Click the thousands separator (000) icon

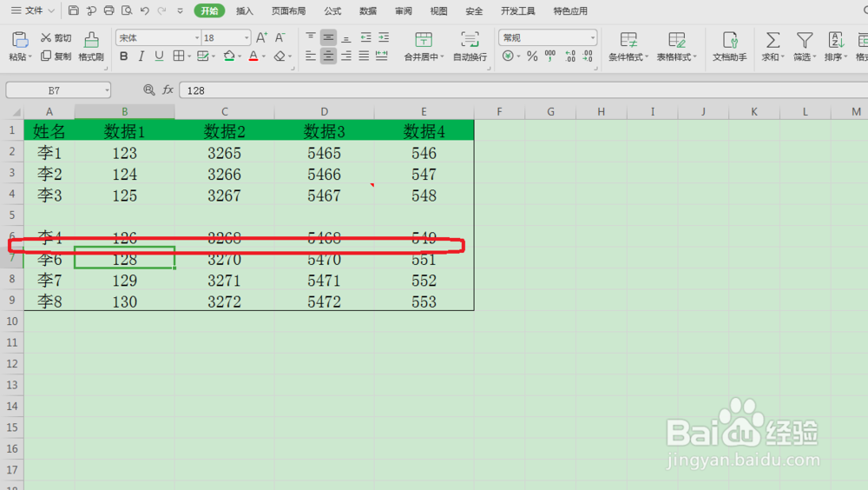tap(550, 56)
